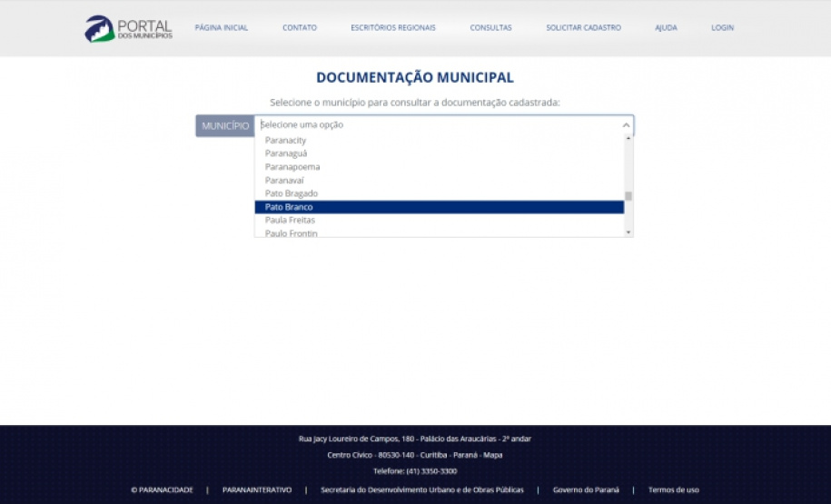Screen dimensions: 831x504
Task: Click the dropdown list scroll-up arrow
Action: click(628, 139)
